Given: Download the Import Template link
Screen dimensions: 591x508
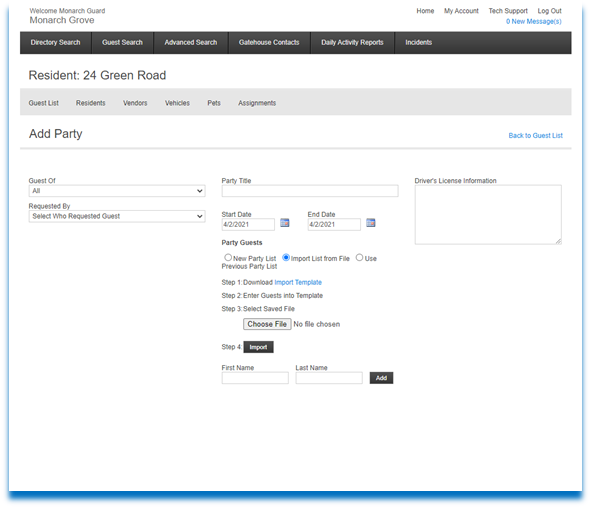Looking at the screenshot, I should (298, 282).
